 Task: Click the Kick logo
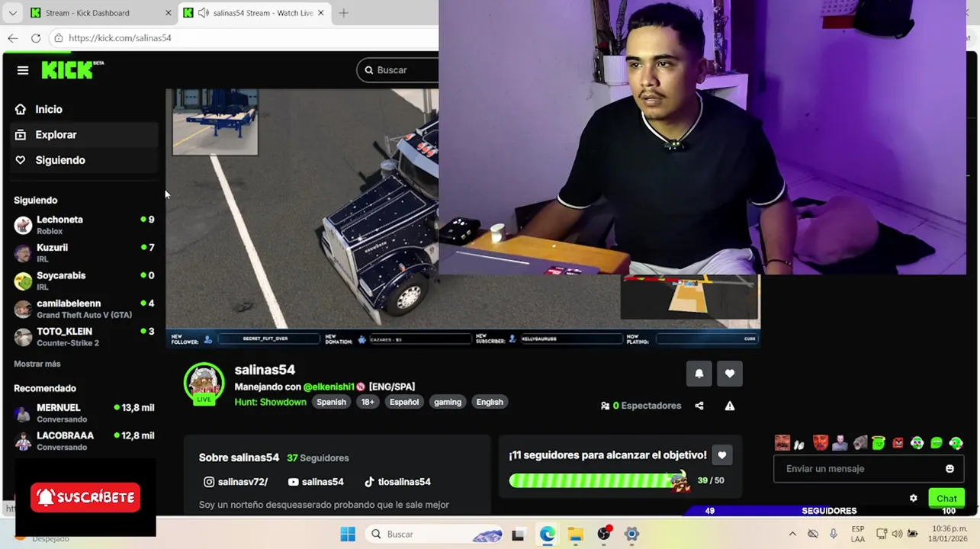click(x=72, y=69)
